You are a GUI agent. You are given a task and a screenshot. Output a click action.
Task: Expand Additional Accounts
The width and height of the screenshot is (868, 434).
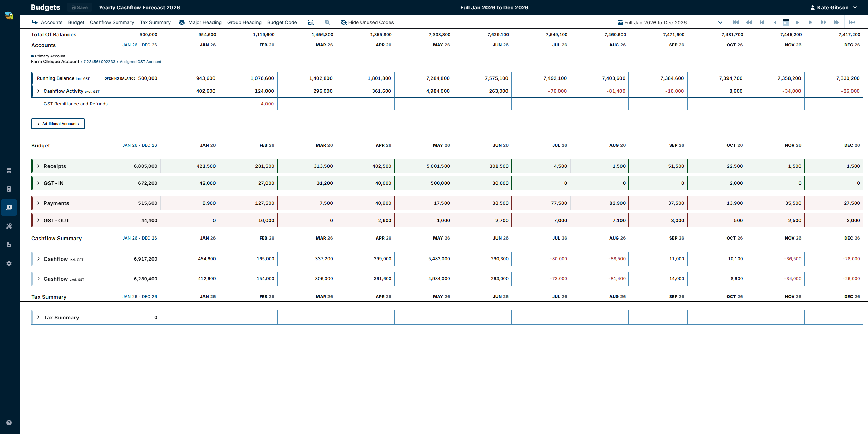tap(58, 124)
